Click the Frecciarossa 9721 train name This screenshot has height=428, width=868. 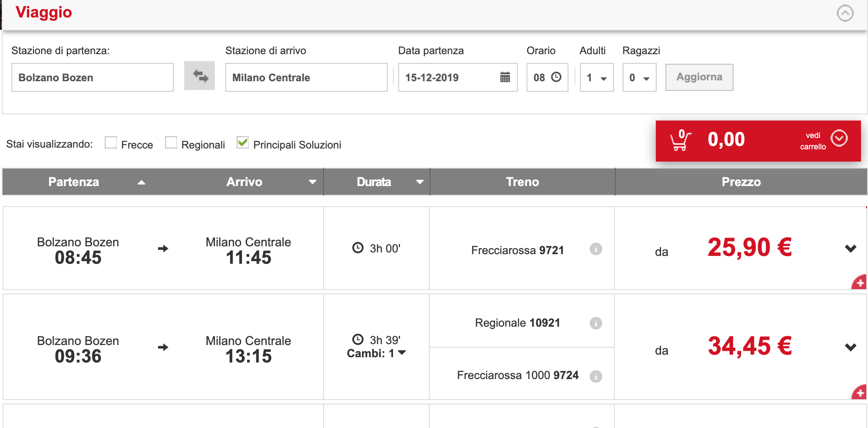pyautogui.click(x=517, y=250)
